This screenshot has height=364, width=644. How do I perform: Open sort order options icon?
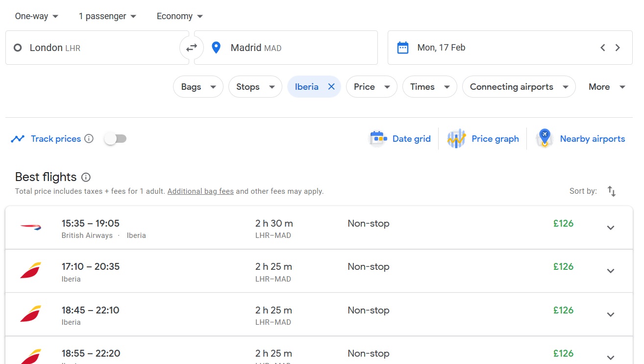(x=611, y=191)
